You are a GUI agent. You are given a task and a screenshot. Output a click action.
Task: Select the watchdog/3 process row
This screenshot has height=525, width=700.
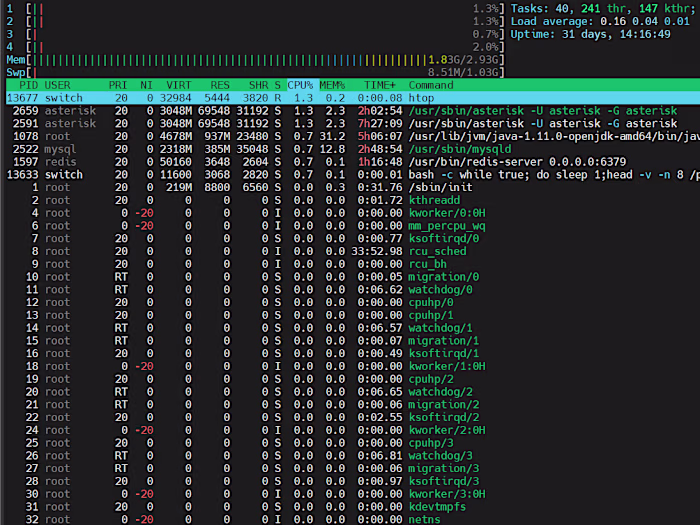coord(353,456)
